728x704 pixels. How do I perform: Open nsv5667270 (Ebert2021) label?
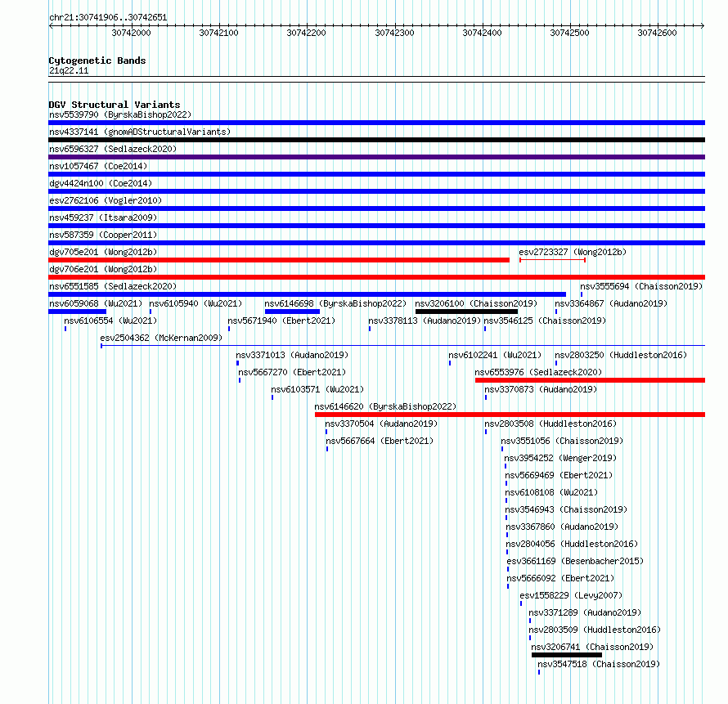(292, 372)
